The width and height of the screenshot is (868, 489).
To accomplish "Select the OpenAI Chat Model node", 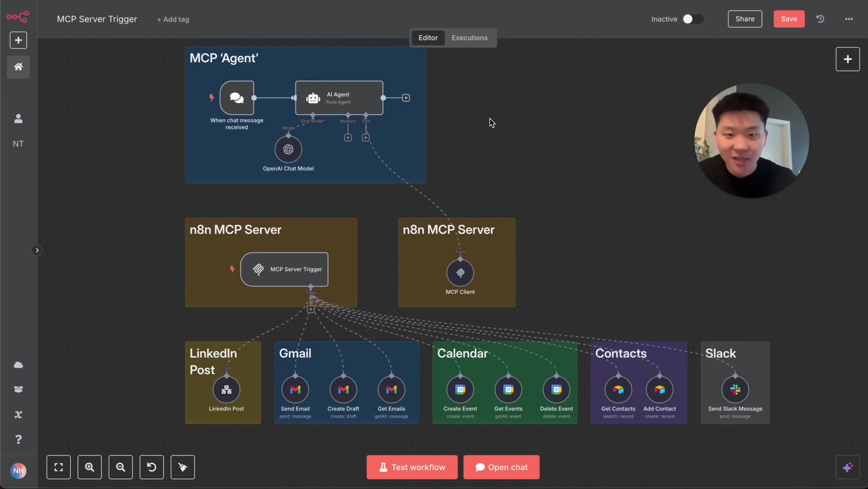I will [x=289, y=149].
